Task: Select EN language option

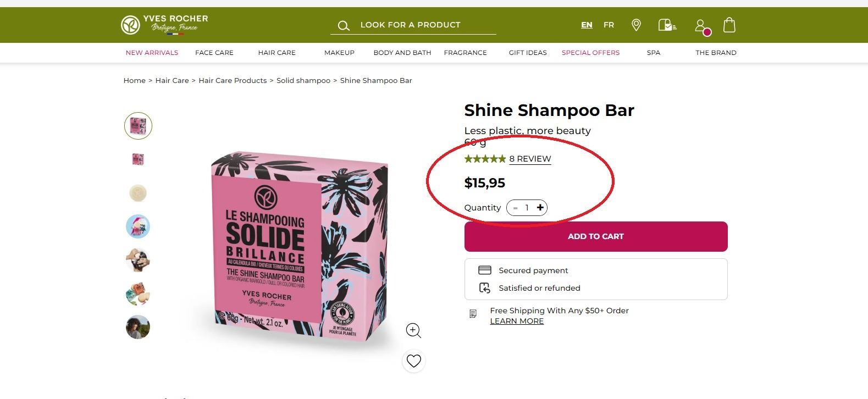Action: point(587,25)
